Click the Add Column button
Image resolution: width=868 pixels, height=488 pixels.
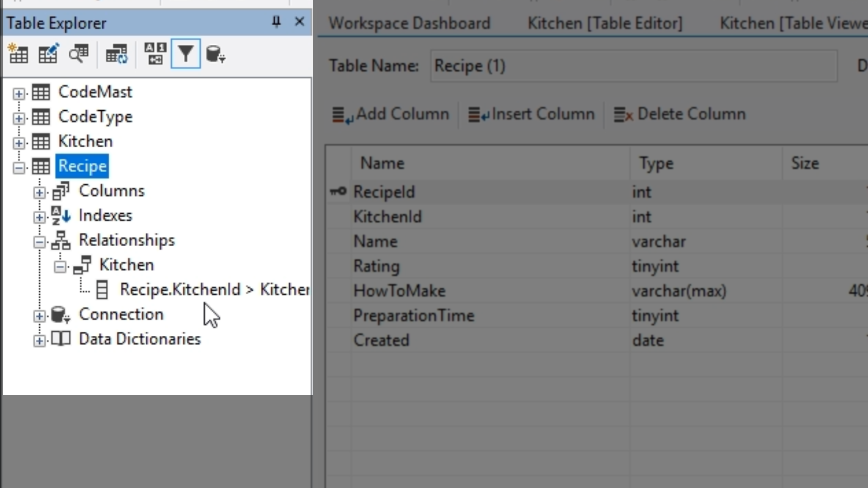pyautogui.click(x=391, y=114)
